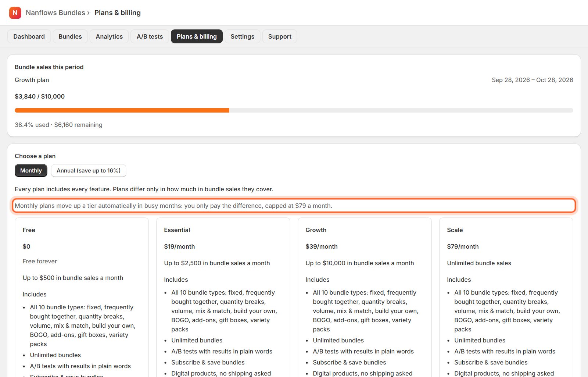
Task: Click the Free plan card title
Action: [29, 230]
